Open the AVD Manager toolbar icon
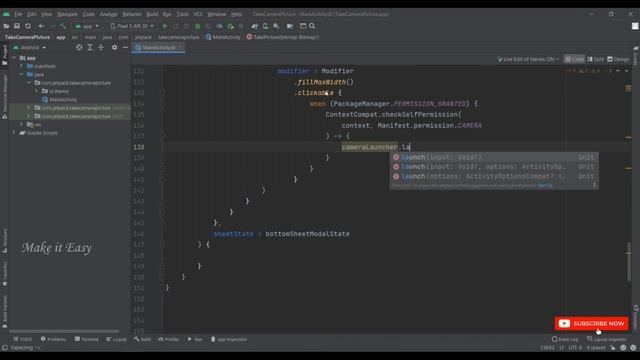The height and width of the screenshot is (360, 640). (265, 26)
